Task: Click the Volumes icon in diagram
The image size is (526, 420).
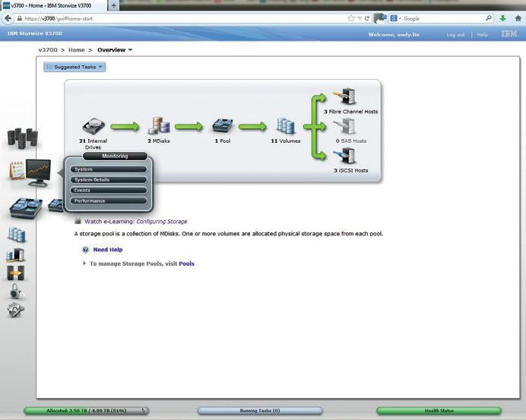Action: [286, 126]
